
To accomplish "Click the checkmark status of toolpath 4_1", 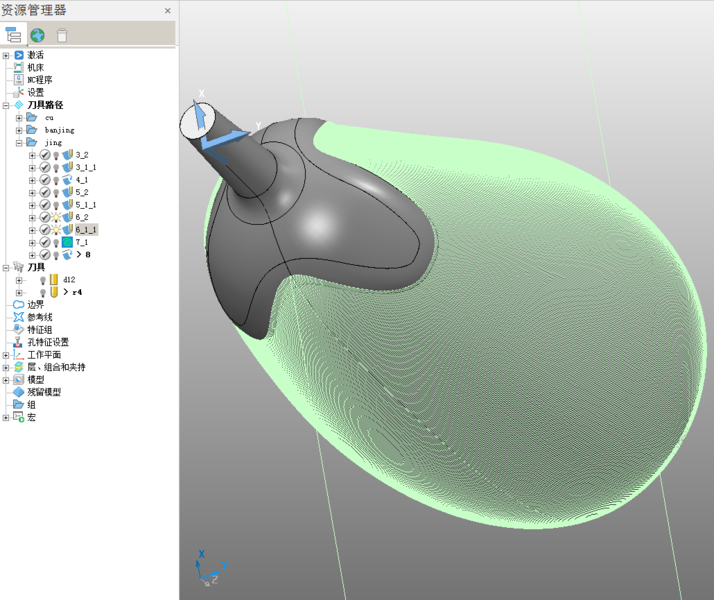I will point(45,180).
